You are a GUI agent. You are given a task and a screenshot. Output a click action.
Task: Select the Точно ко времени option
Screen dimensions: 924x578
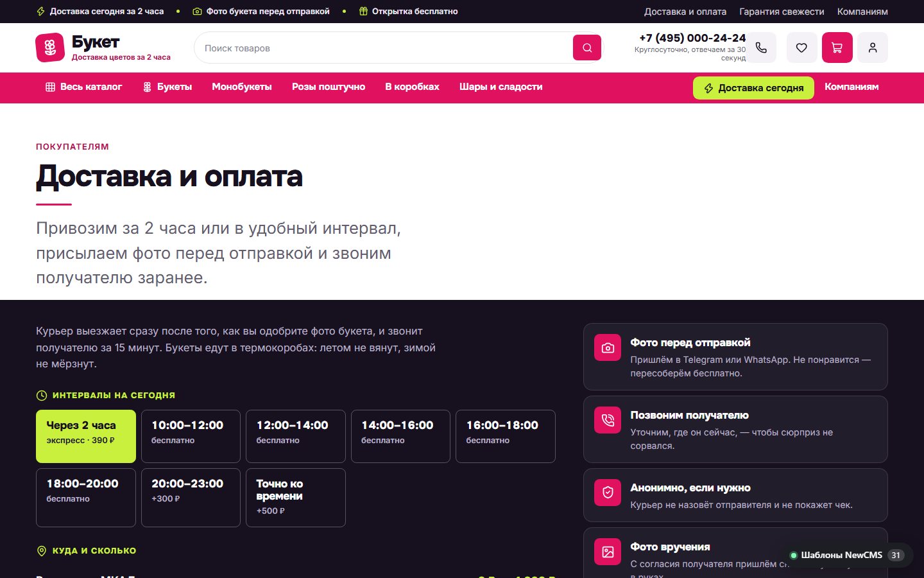tap(296, 498)
